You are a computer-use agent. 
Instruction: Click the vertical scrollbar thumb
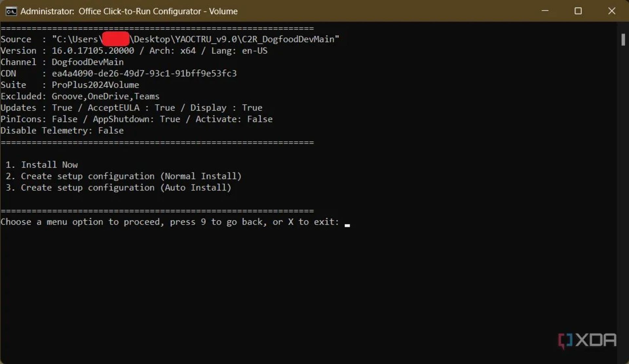623,40
